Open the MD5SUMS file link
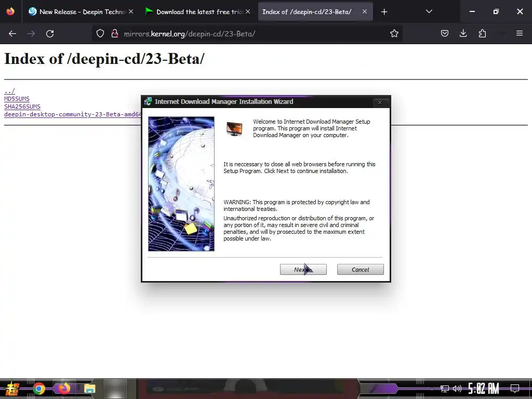Image resolution: width=532 pixels, height=399 pixels. pos(17,99)
